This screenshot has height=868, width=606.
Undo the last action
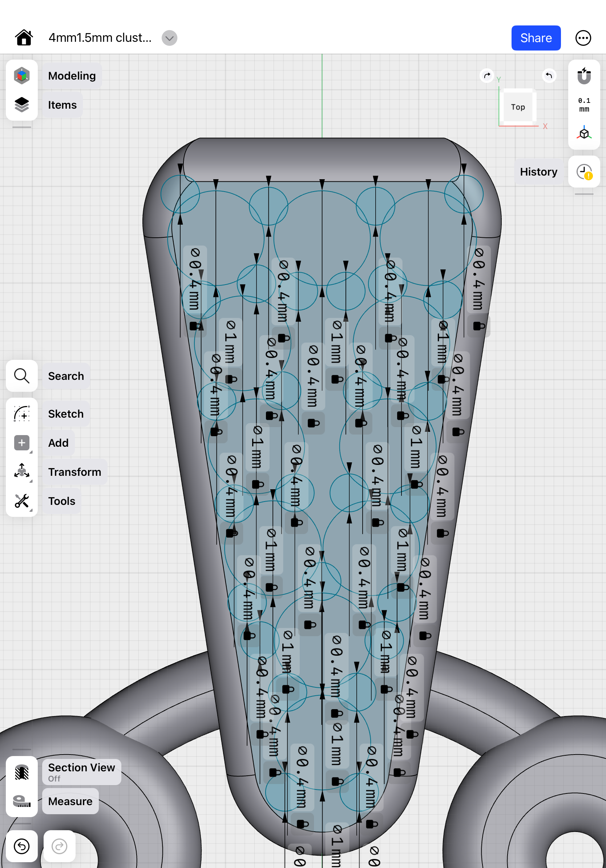(x=22, y=846)
